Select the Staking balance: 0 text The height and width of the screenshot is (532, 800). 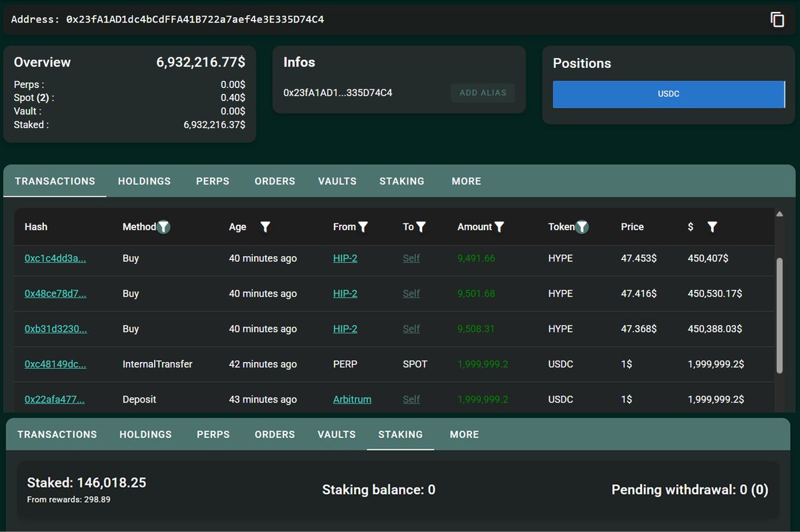[379, 490]
